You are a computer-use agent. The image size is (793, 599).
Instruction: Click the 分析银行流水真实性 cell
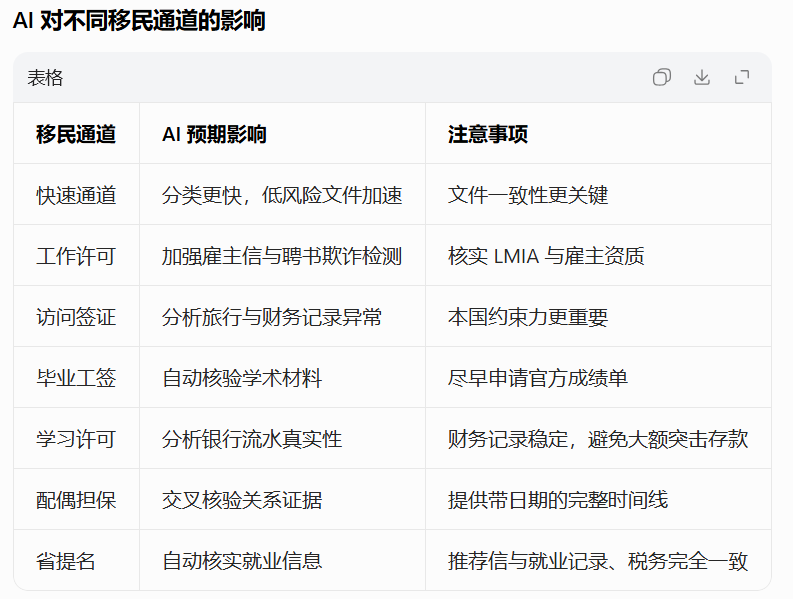coord(252,439)
